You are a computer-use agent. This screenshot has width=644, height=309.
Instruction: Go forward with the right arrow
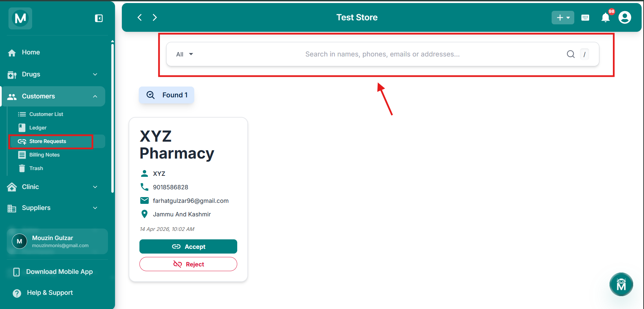(x=155, y=17)
